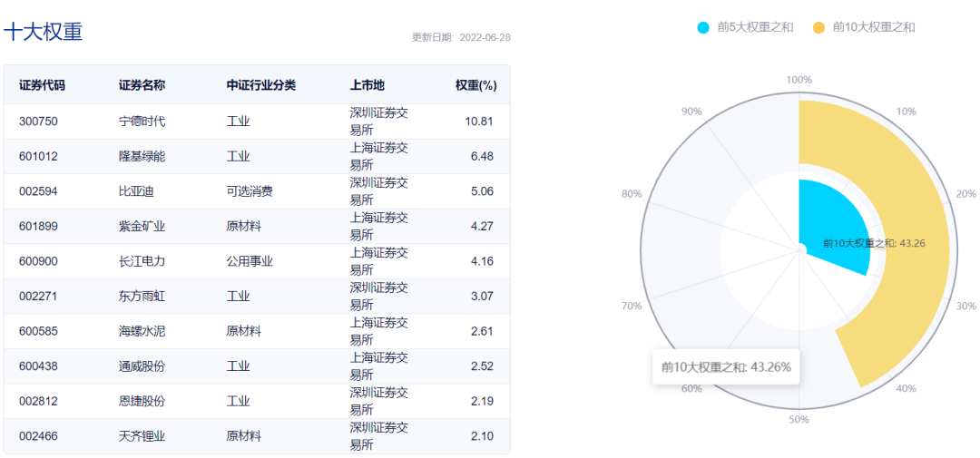Toggle the 前5大权重之和 legend item
This screenshot has width=980, height=458.
tap(745, 27)
